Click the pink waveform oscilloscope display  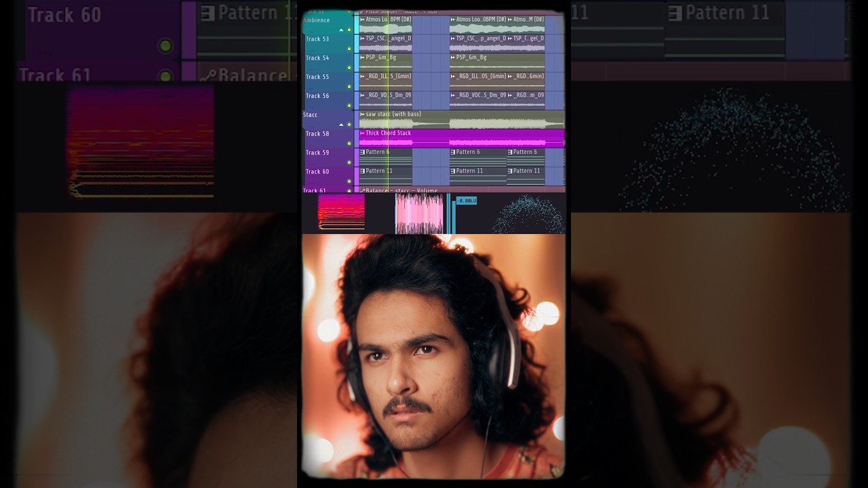[419, 214]
